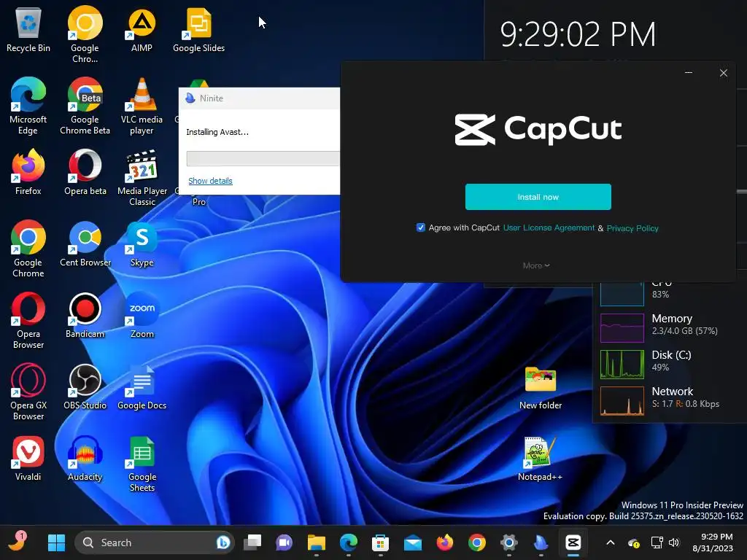Select the Media Player Classic icon
Screen dimensions: 747x560
(x=142, y=178)
